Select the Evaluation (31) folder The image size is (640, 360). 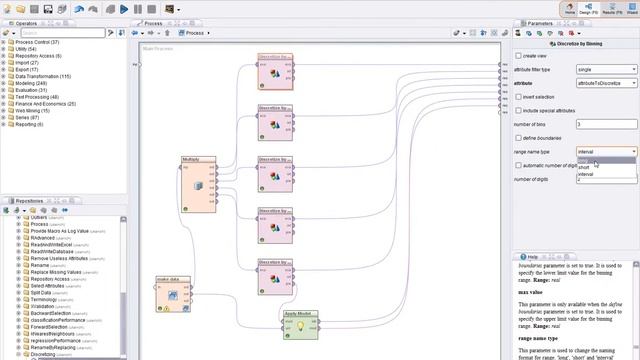point(31,90)
